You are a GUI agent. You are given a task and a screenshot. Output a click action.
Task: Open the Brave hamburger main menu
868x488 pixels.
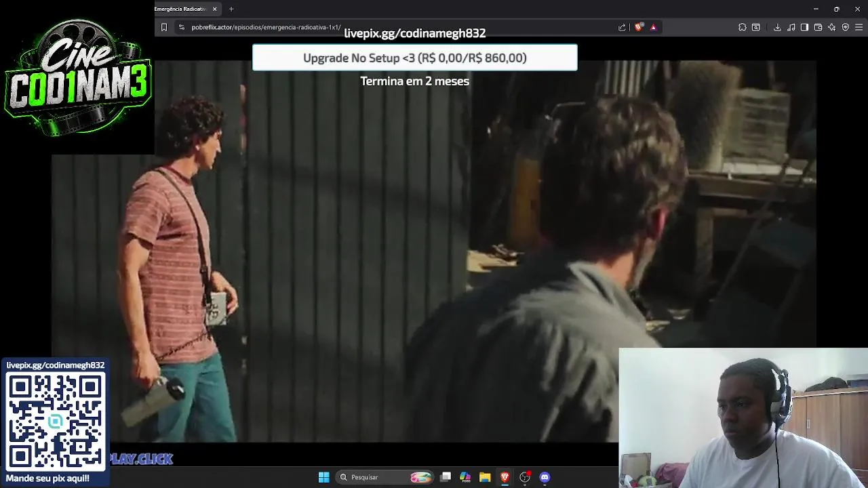coord(859,27)
